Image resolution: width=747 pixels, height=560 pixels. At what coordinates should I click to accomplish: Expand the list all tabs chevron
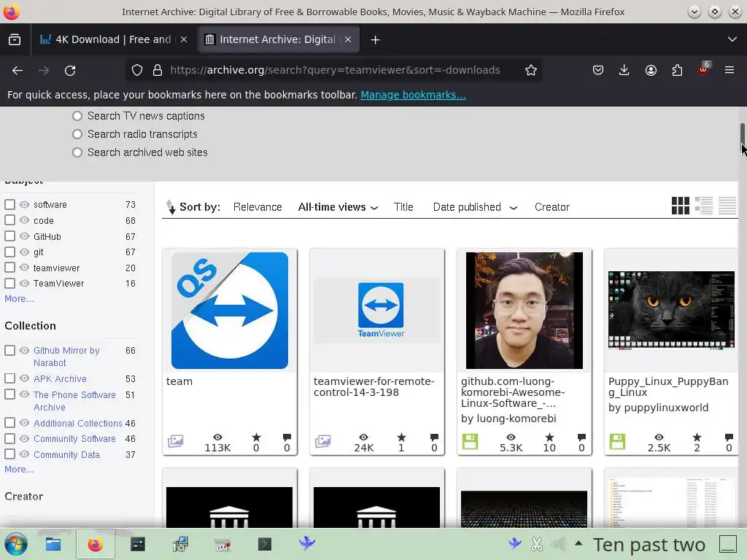tap(732, 39)
